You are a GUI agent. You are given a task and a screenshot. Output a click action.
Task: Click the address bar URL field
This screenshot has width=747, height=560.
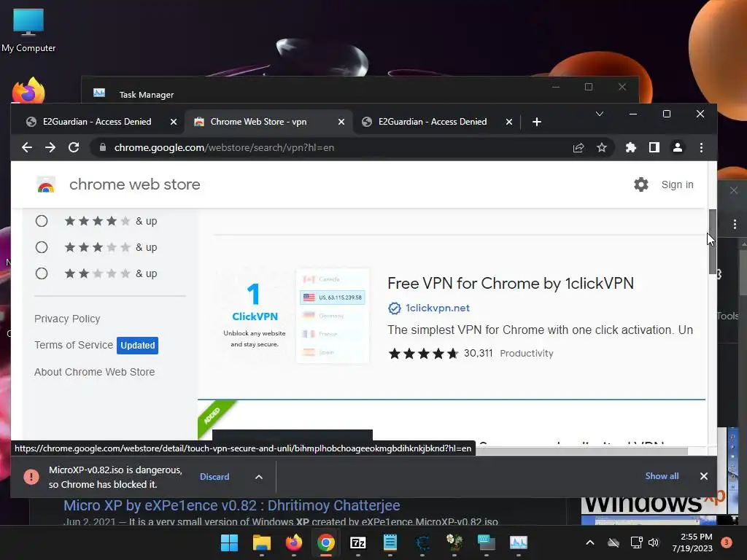[333, 147]
